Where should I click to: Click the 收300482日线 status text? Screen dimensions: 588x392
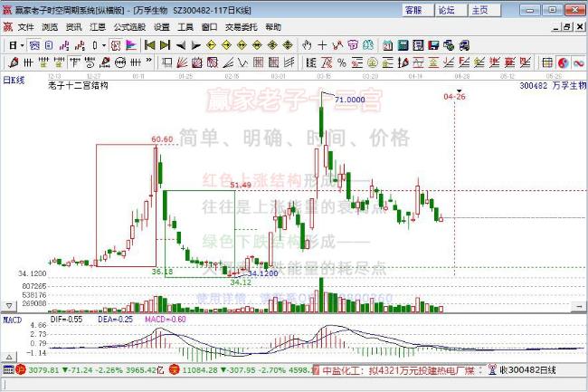(x=527, y=370)
